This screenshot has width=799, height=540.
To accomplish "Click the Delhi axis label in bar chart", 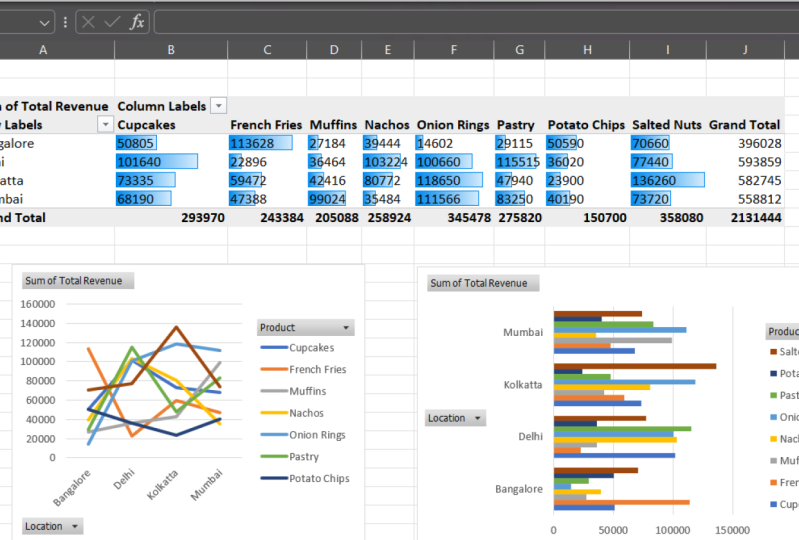I will (x=530, y=437).
